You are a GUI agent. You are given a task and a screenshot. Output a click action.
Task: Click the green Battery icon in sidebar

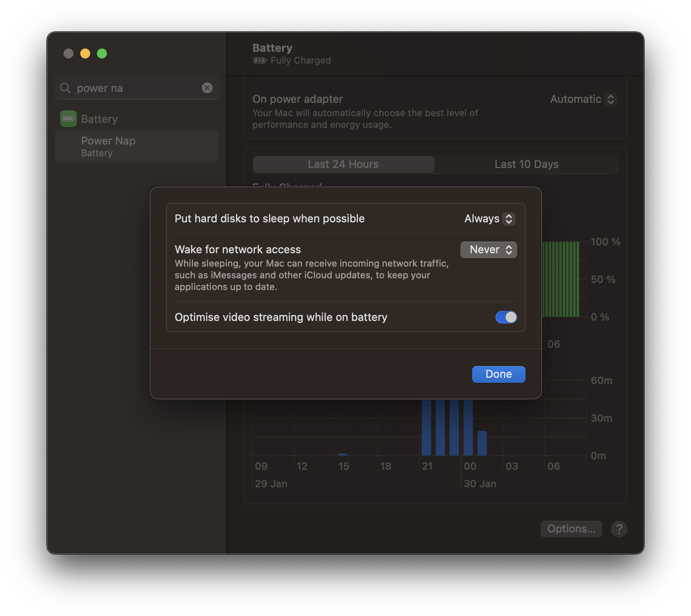coord(69,119)
